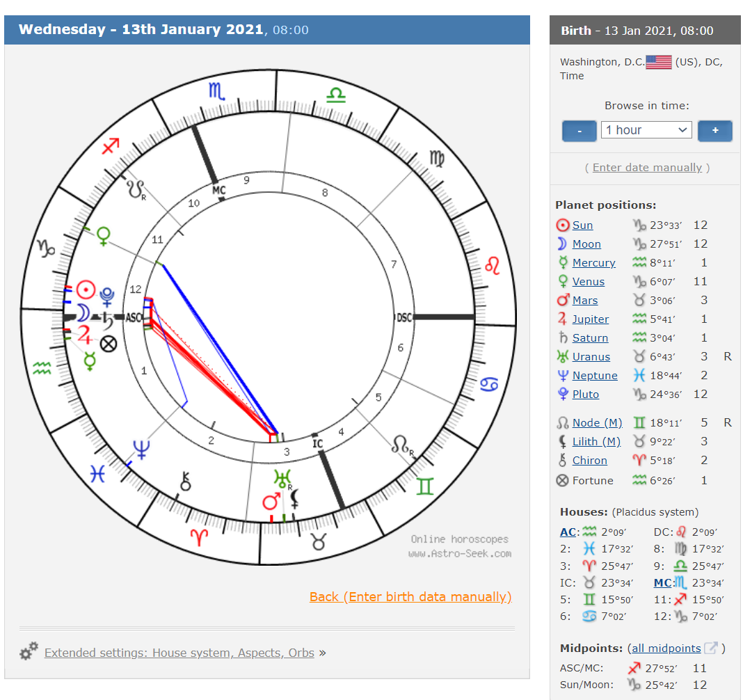
Task: Open the Moon planet link
Action: (x=586, y=244)
